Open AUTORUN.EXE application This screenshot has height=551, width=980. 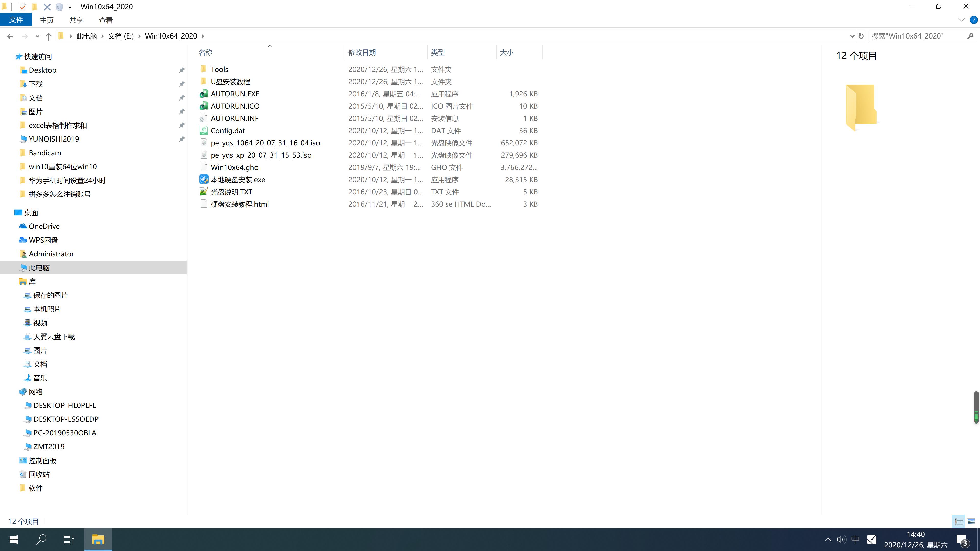(x=235, y=94)
